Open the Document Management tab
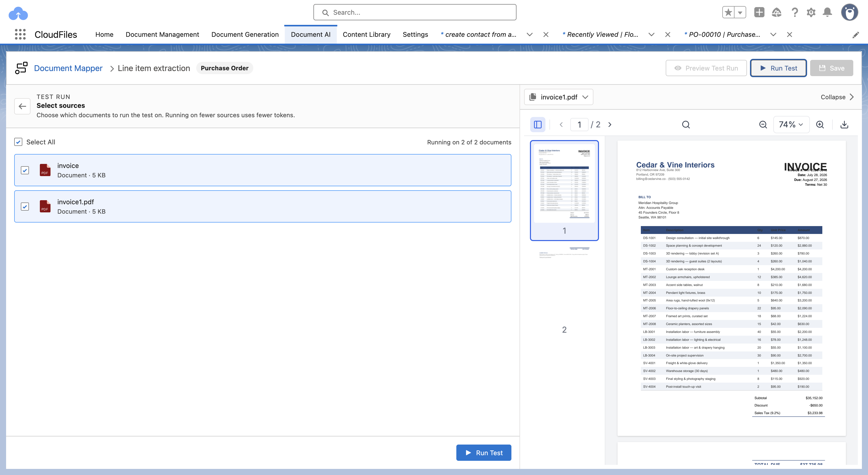 click(x=162, y=35)
